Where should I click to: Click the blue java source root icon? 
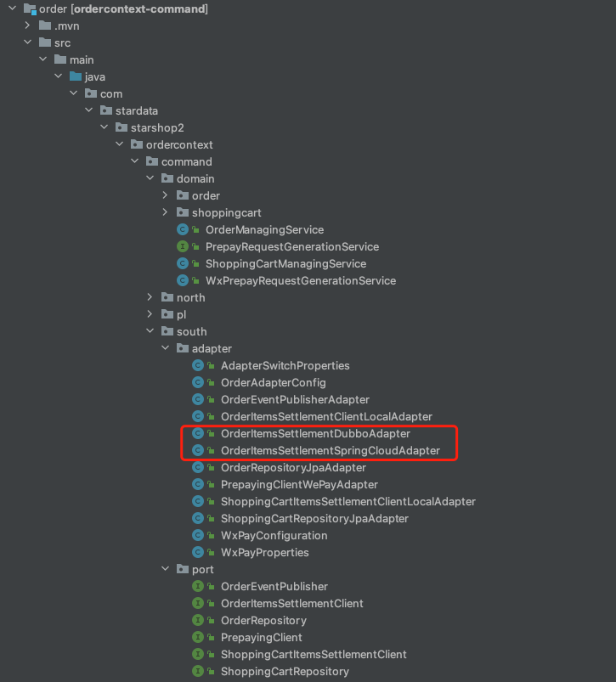[76, 76]
